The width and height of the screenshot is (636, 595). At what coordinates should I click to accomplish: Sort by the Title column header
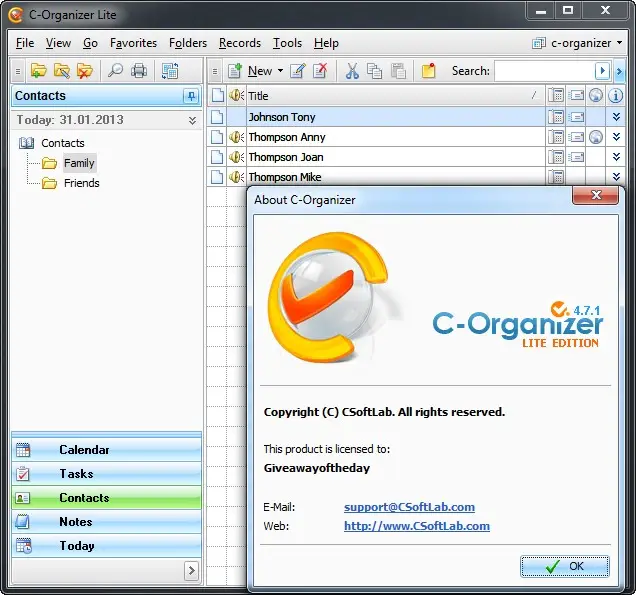pyautogui.click(x=395, y=96)
